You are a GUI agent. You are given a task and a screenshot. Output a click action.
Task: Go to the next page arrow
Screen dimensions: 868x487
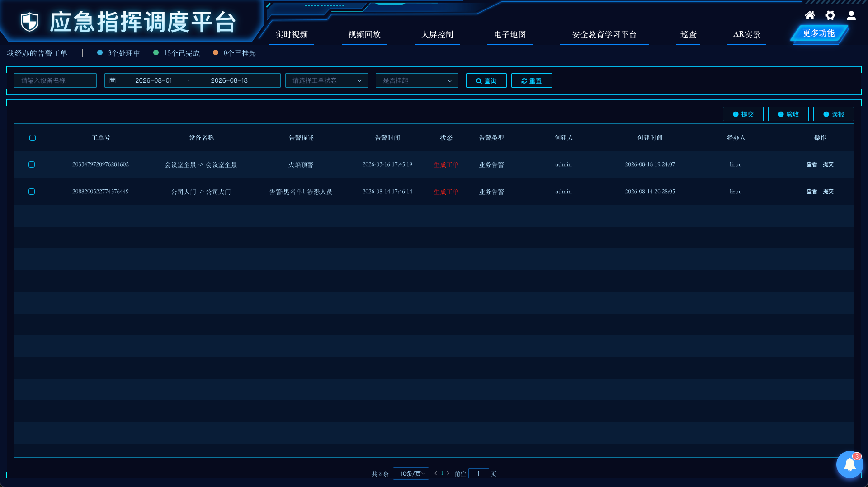448,473
